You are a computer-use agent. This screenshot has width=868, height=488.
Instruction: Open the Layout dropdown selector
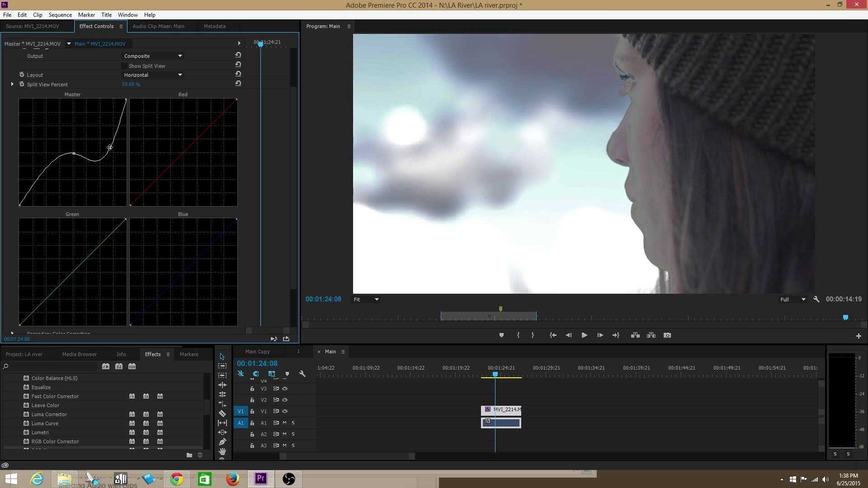[x=153, y=75]
